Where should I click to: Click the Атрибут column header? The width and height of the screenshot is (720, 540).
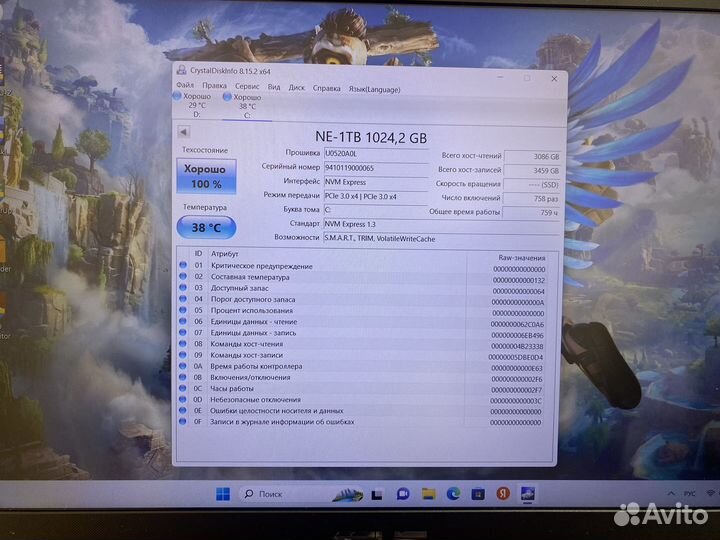[x=225, y=253]
